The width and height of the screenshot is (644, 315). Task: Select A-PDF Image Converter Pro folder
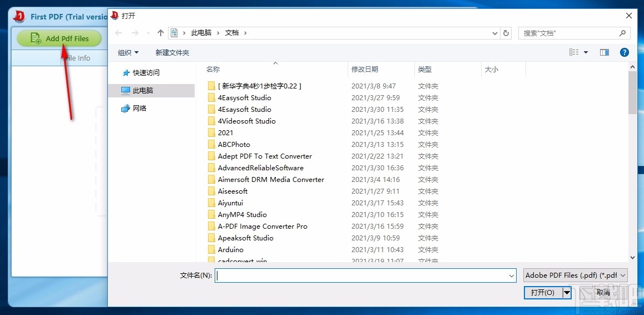point(262,226)
